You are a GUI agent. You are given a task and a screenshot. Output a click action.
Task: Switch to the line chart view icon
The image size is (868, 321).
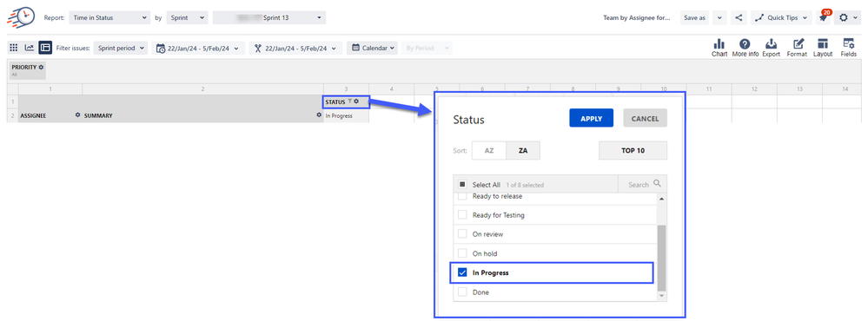click(30, 48)
